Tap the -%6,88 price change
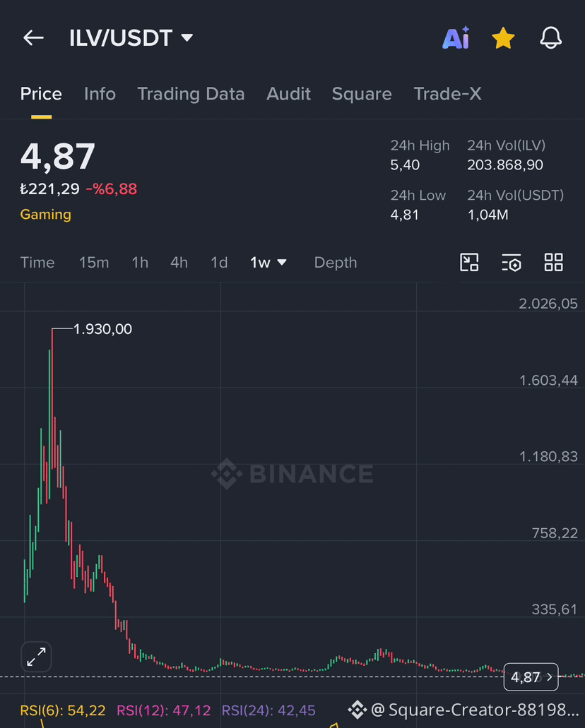 point(112,189)
